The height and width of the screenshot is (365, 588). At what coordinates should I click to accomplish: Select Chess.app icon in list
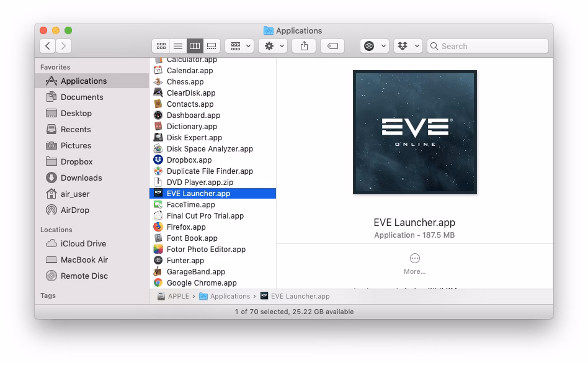click(x=158, y=81)
